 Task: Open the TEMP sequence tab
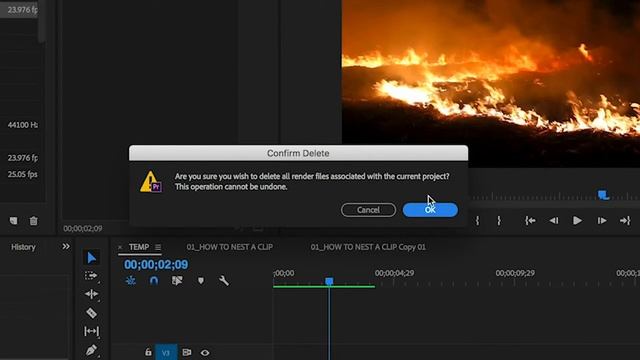[139, 247]
